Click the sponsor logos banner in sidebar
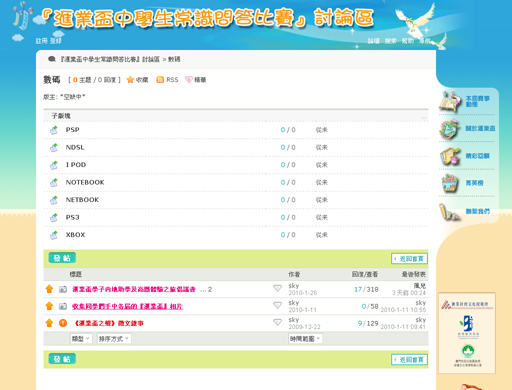Image resolution: width=512 pixels, height=390 pixels. 467,333
